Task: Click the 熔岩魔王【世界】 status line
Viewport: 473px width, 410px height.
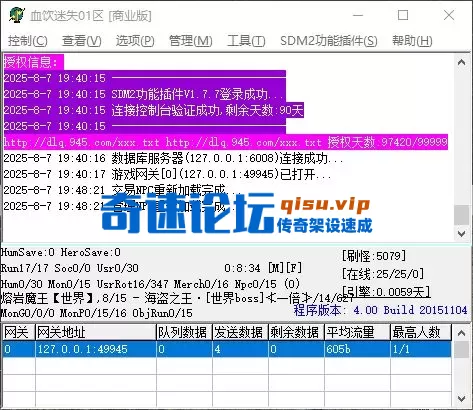Action: pos(177,298)
